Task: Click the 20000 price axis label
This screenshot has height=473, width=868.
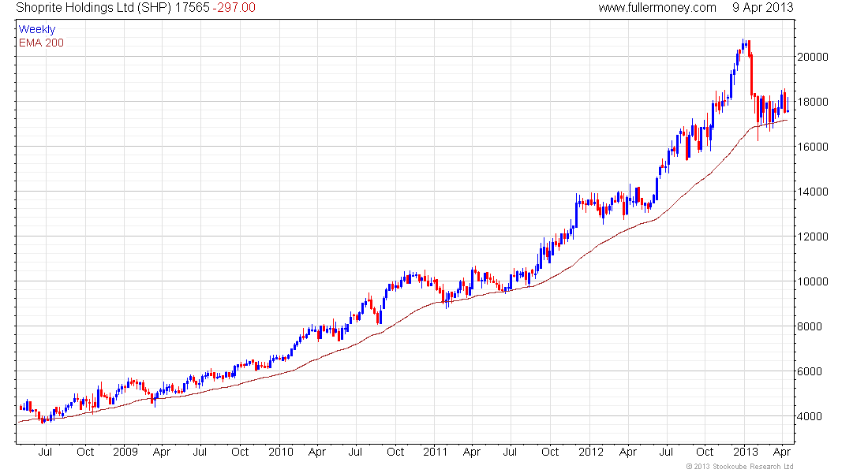Action: point(813,57)
